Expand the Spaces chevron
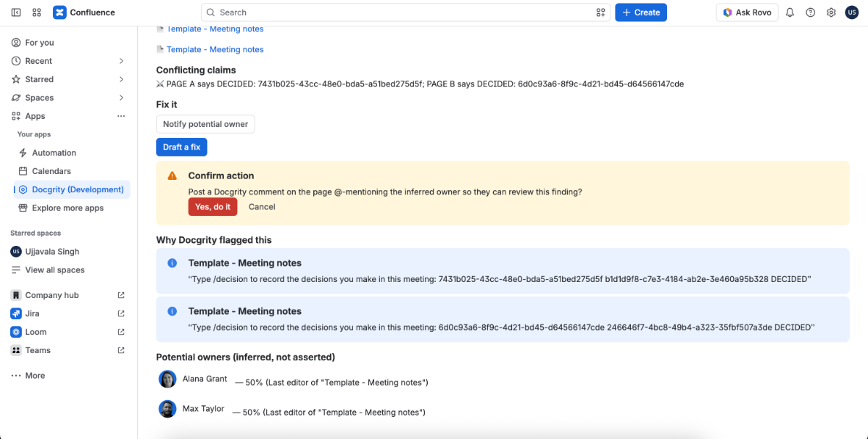 click(121, 98)
